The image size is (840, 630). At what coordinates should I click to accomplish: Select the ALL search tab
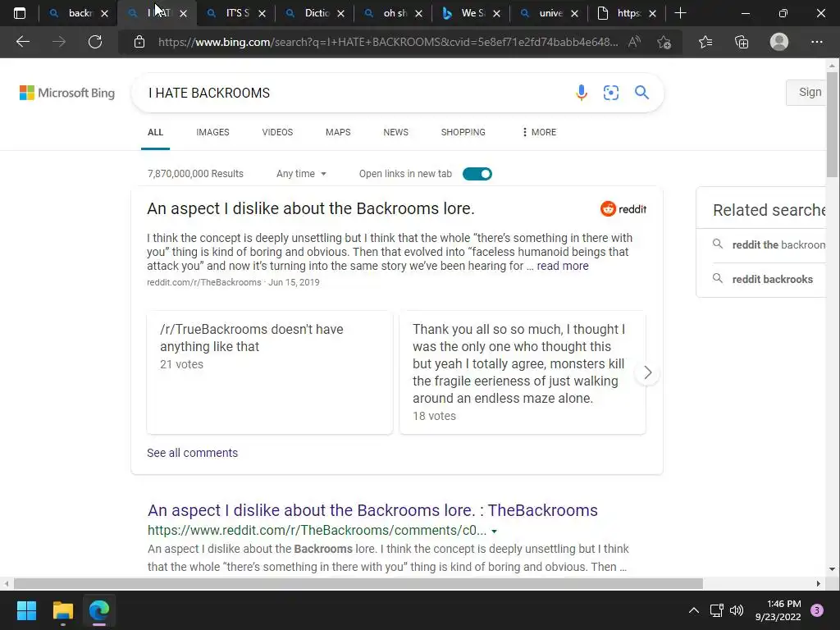(x=155, y=132)
